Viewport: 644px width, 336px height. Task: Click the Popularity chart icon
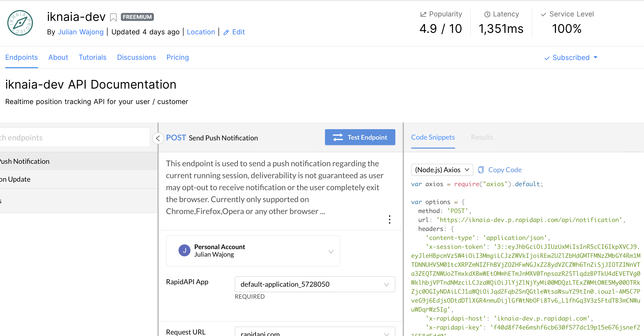point(423,14)
